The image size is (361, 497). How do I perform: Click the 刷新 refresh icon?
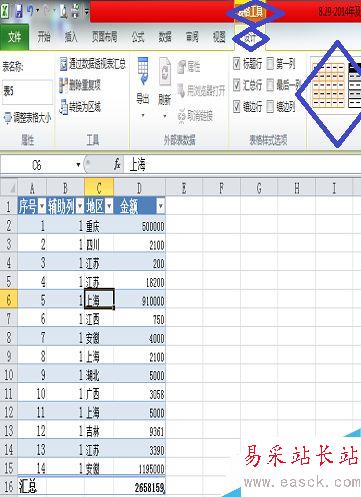(x=165, y=71)
